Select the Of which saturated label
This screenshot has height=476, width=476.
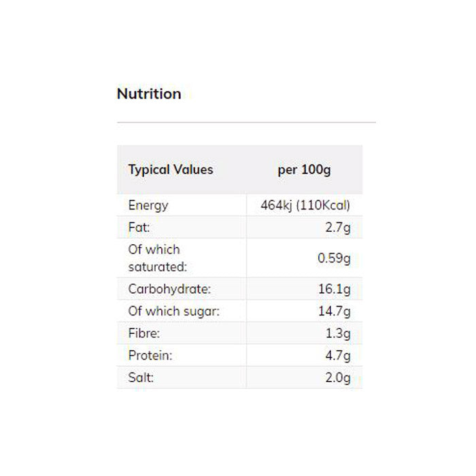tap(157, 258)
